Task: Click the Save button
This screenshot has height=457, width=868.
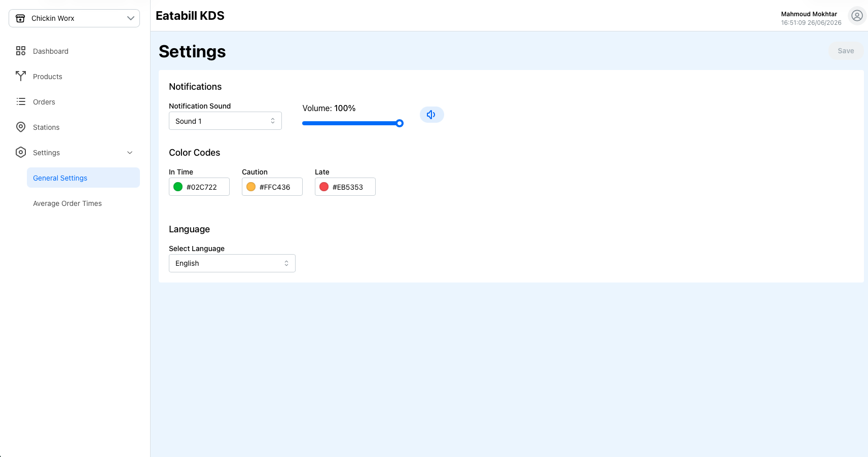Action: (846, 51)
